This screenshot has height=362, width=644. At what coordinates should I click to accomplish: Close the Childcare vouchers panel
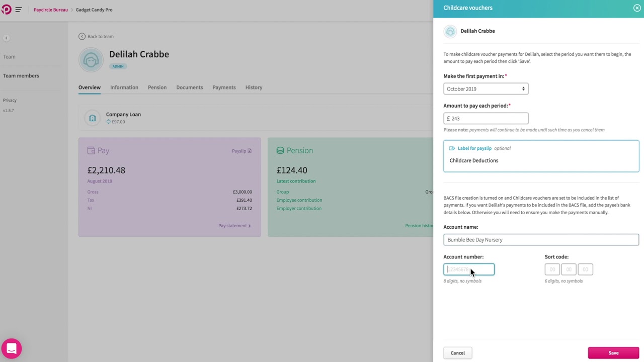click(x=637, y=8)
